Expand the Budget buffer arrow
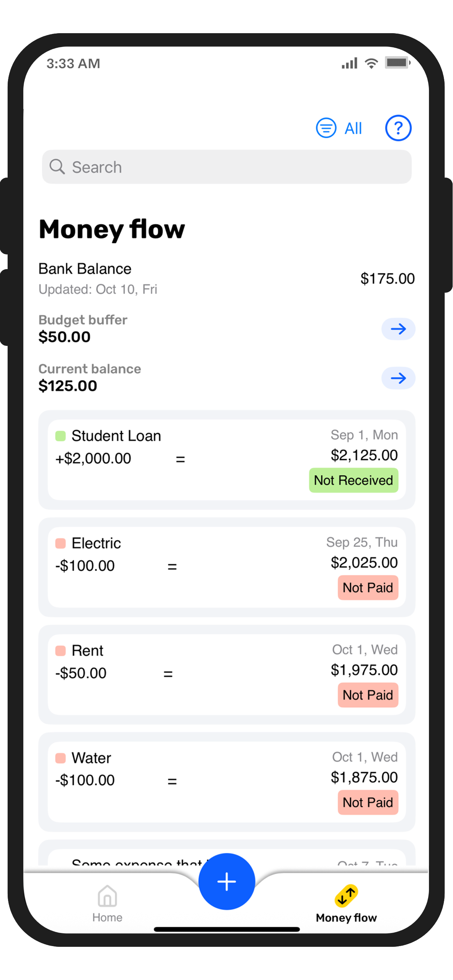 pos(398,329)
